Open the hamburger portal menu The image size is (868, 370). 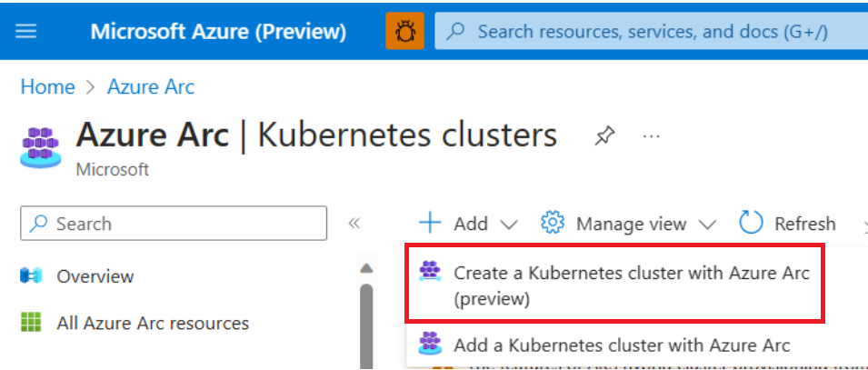coord(26,31)
